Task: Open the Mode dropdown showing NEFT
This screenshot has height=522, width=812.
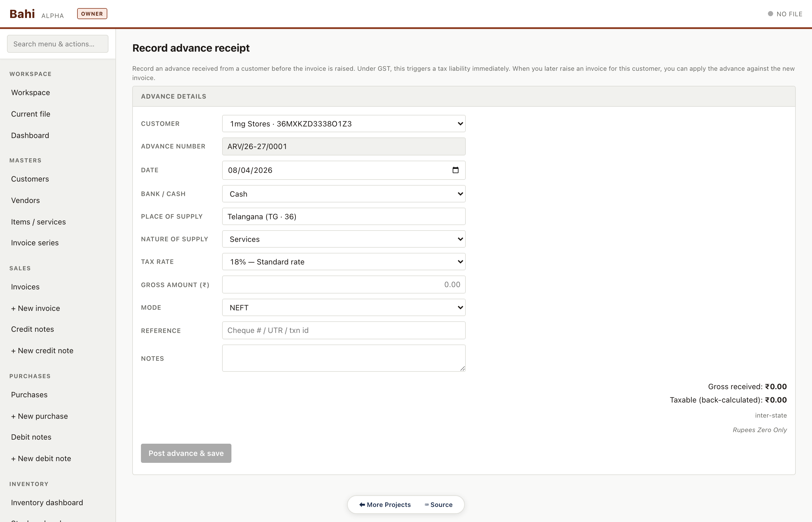Action: [343, 307]
